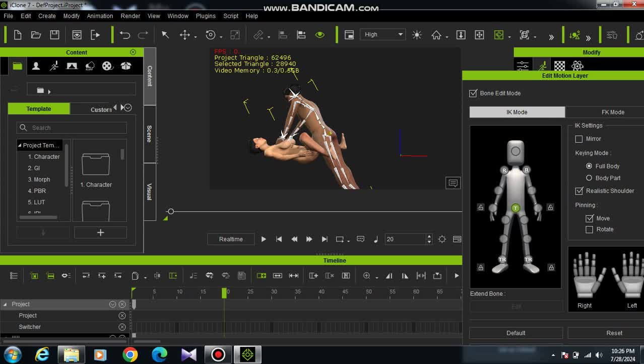644x364 pixels.
Task: Click the playhead slider handle below the viewport
Action: [171, 212]
